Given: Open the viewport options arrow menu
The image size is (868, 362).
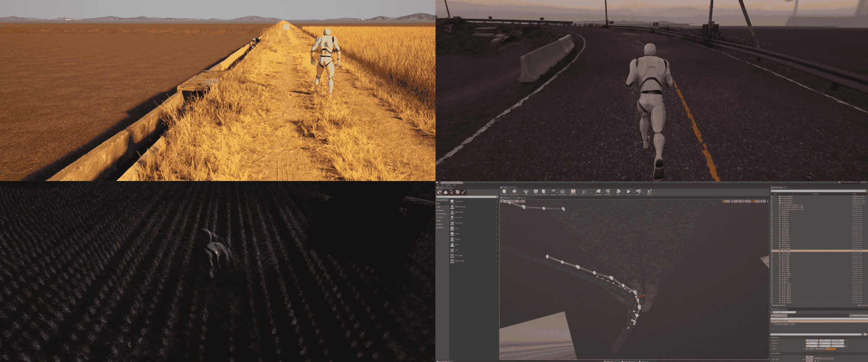Looking at the screenshot, I should pos(501,201).
